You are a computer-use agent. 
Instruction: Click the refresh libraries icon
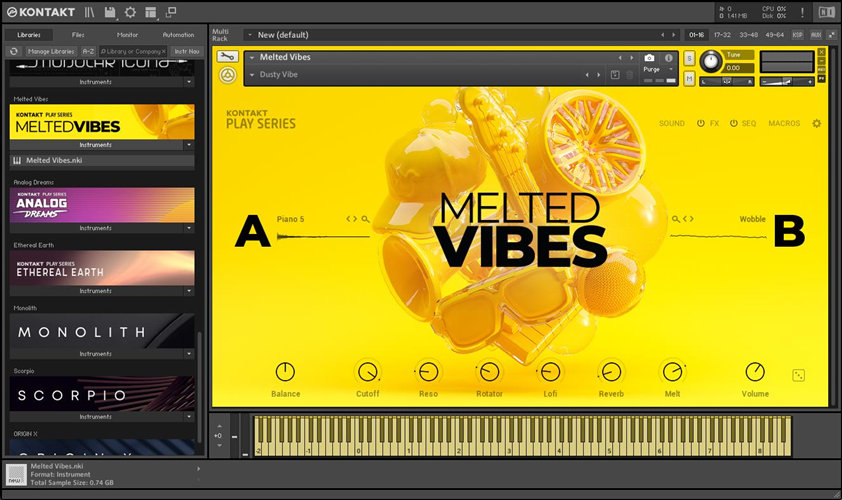click(x=14, y=52)
